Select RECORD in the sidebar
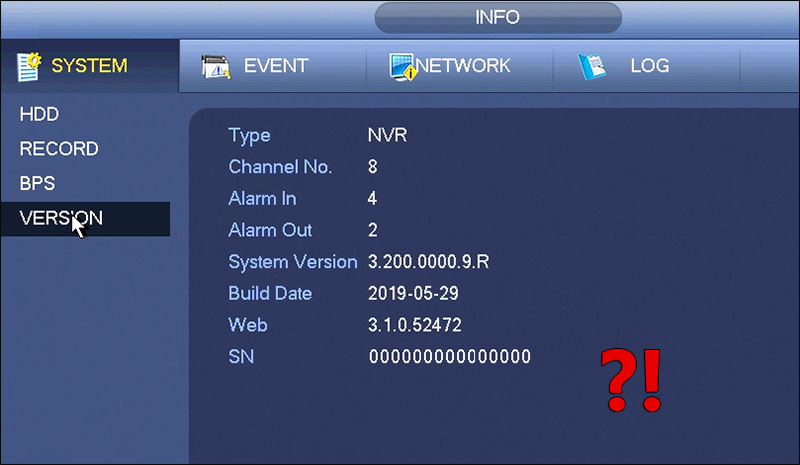Image resolution: width=800 pixels, height=465 pixels. [x=59, y=149]
